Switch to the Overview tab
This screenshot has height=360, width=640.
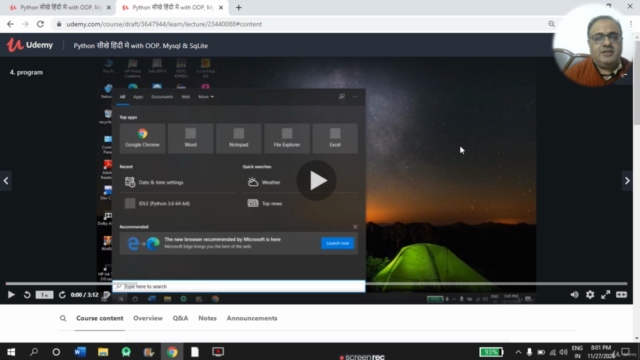point(148,318)
